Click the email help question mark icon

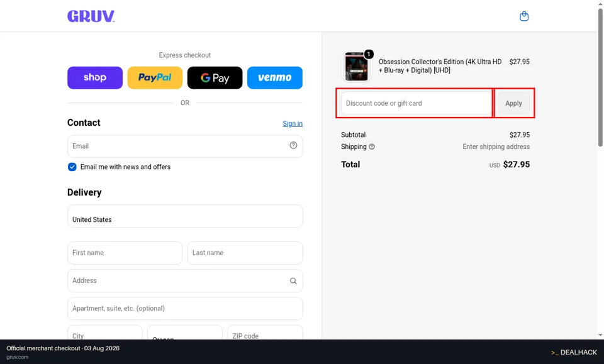pos(294,145)
